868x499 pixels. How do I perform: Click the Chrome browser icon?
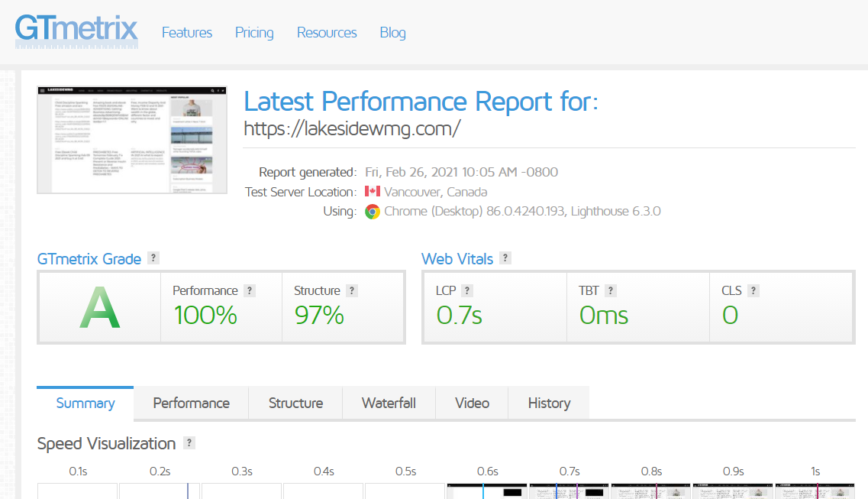point(372,211)
